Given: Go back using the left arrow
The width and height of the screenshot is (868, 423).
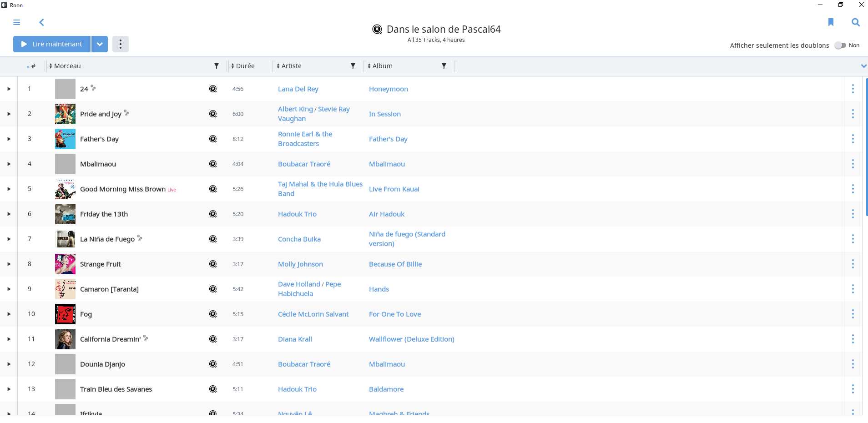Looking at the screenshot, I should point(41,22).
